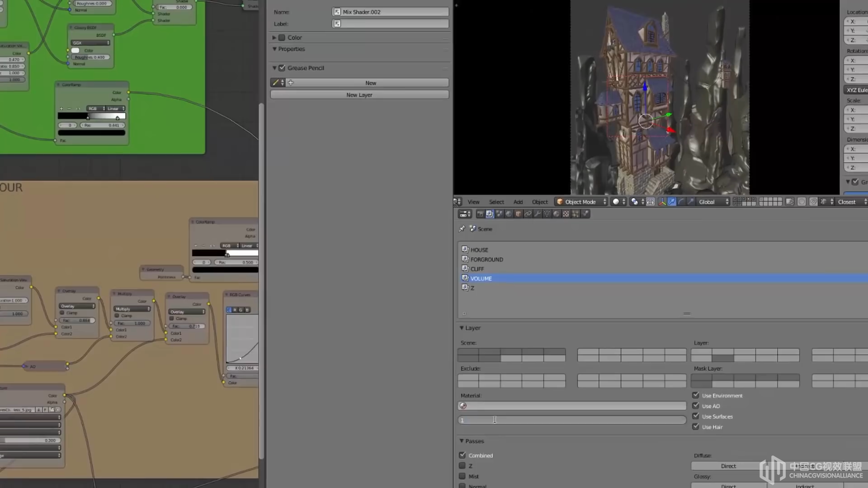Screen dimensions: 868x488
Task: Open the View menu in 3D viewport
Action: coord(473,202)
